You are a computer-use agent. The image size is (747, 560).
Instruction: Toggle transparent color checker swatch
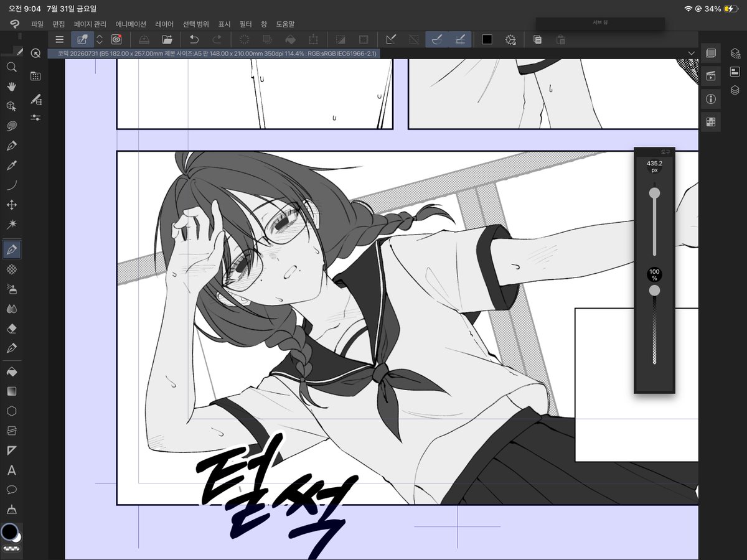(x=11, y=549)
